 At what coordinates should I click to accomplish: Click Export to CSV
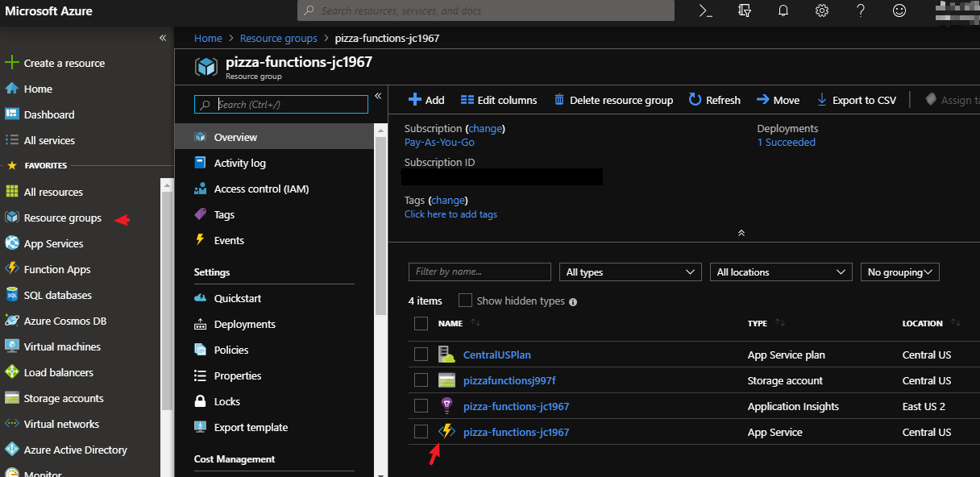click(x=857, y=100)
